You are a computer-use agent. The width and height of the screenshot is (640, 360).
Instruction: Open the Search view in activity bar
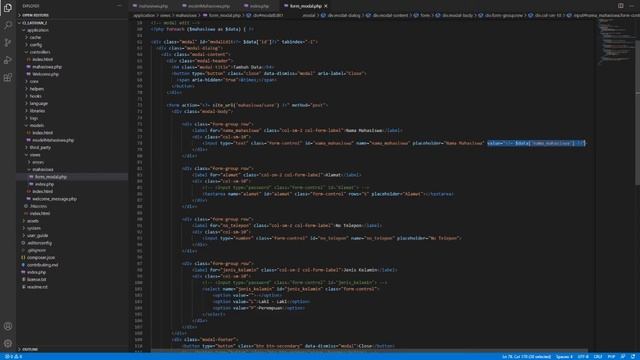coord(8,25)
